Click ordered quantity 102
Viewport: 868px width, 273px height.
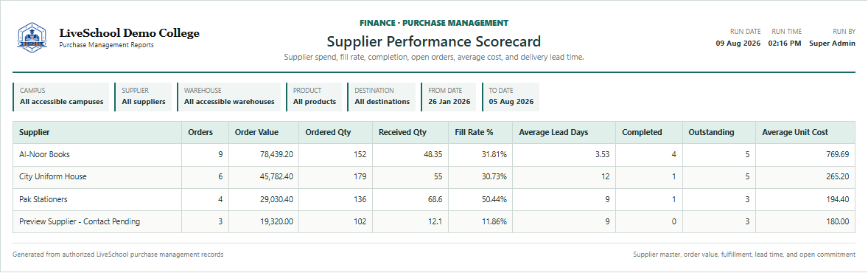click(360, 221)
